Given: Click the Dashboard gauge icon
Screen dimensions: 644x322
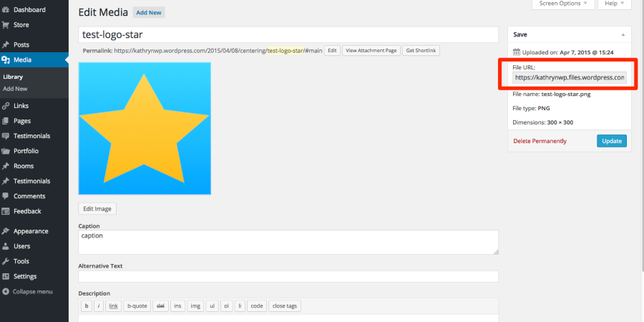Looking at the screenshot, I should pyautogui.click(x=5, y=10).
